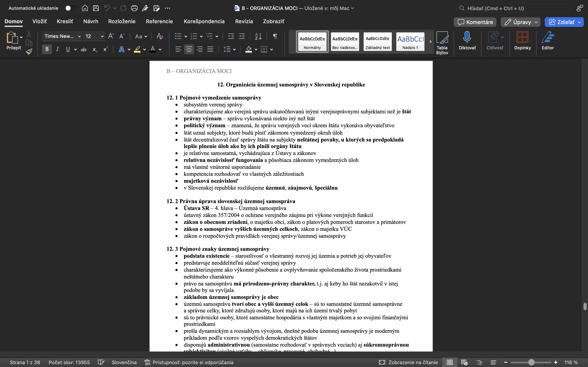588x367 pixels.
Task: Click the zoom slider handle
Action: (x=531, y=362)
